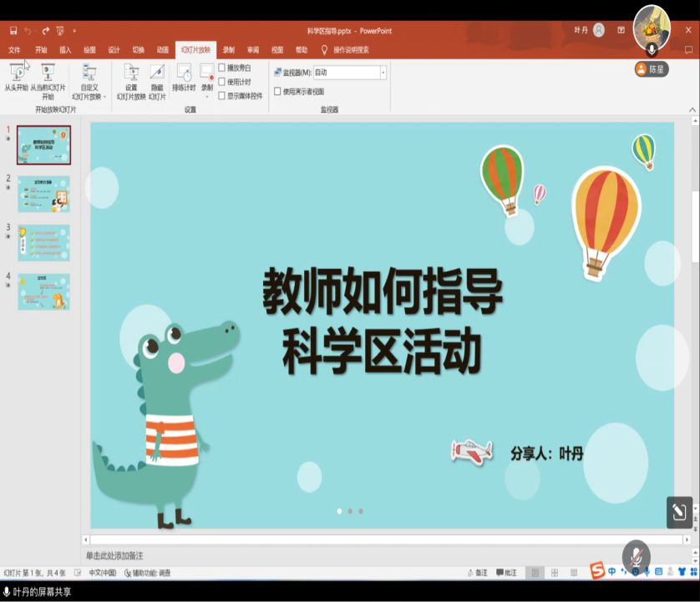Select slide 3 thumbnail in the panel

(43, 242)
